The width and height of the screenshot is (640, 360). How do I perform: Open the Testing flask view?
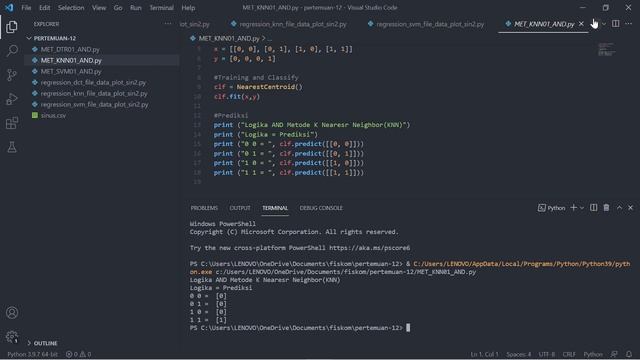[x=12, y=147]
